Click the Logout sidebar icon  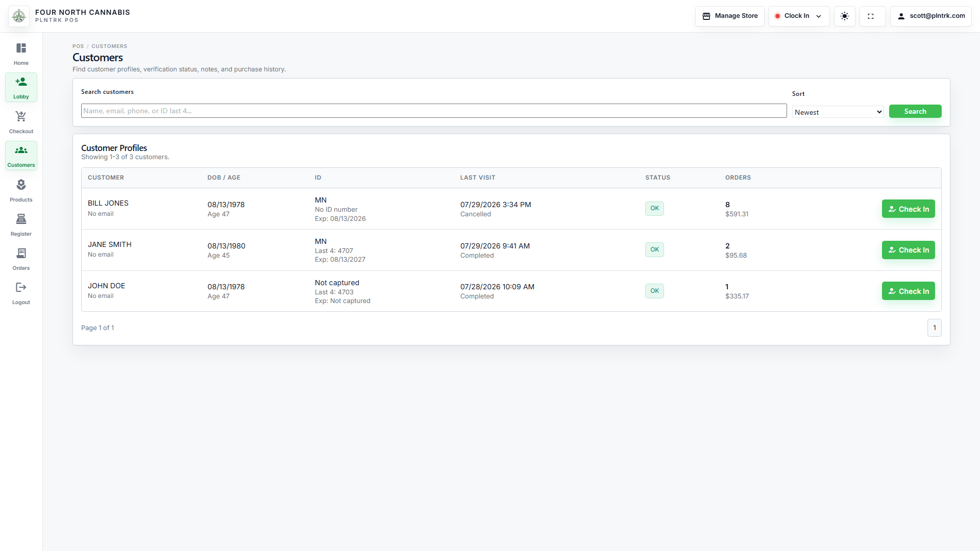coord(21,293)
